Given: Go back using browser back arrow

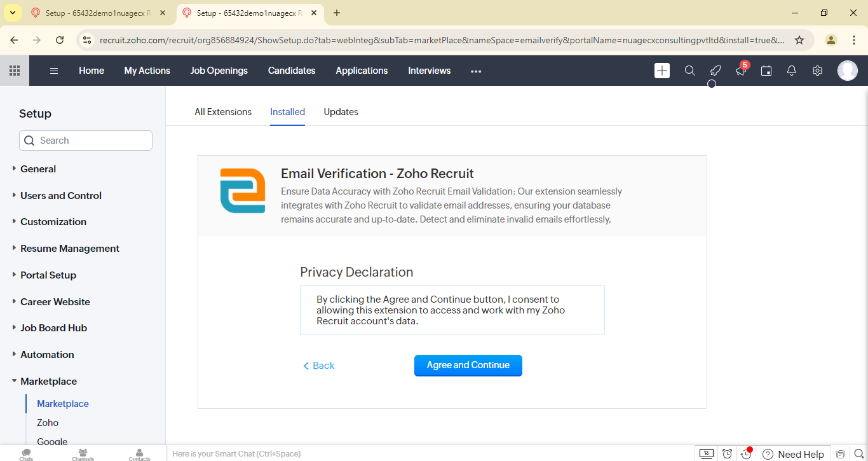Looking at the screenshot, I should (14, 40).
